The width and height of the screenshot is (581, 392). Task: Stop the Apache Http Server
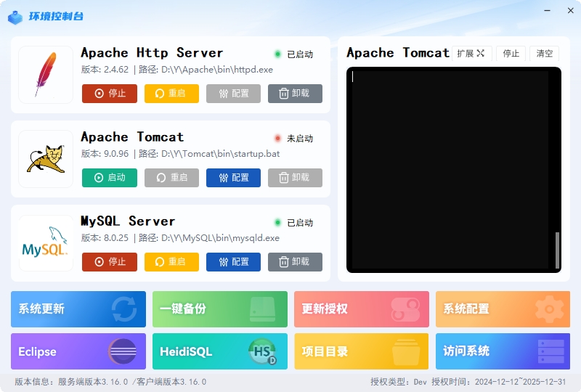pyautogui.click(x=110, y=94)
